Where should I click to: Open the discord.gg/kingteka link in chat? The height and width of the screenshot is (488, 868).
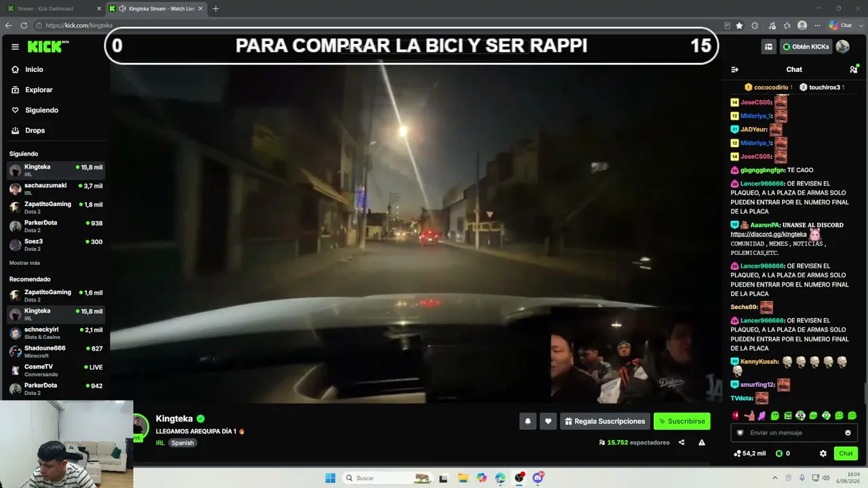tap(768, 235)
